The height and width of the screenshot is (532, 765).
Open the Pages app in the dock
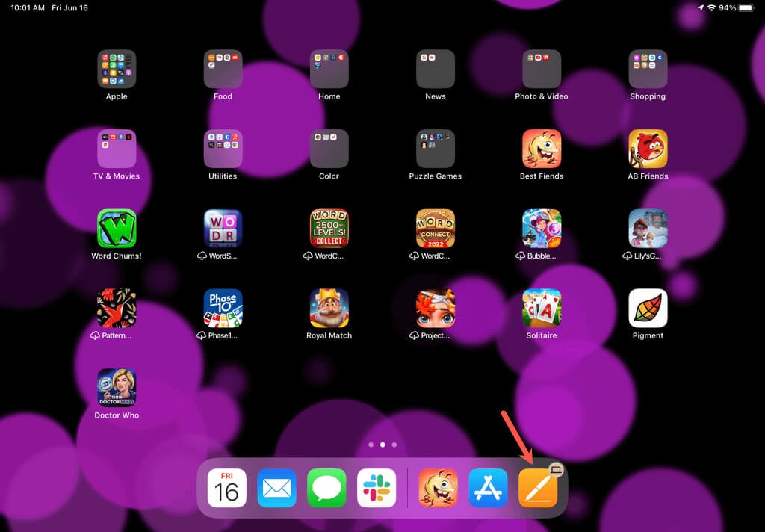click(x=538, y=488)
